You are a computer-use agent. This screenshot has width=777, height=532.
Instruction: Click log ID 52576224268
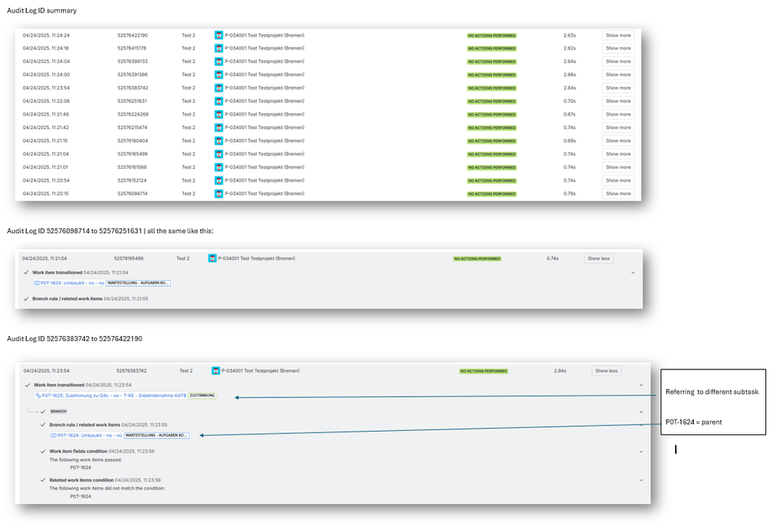pyautogui.click(x=133, y=114)
